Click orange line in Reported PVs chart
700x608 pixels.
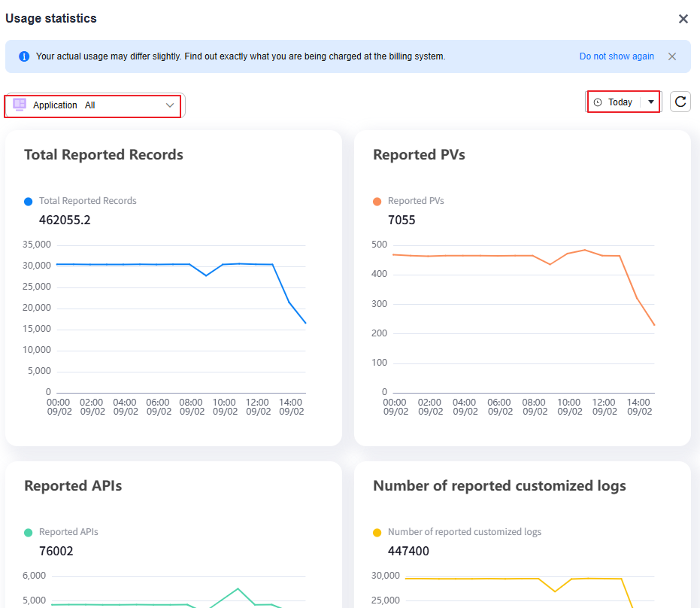[x=466, y=256]
